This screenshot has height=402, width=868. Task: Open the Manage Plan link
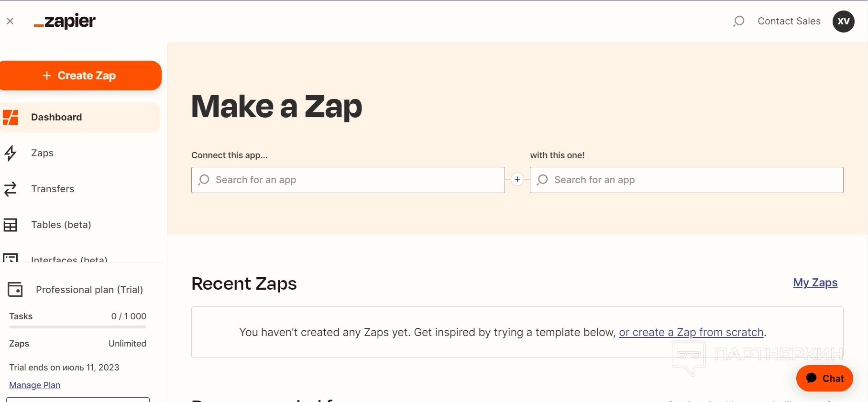point(34,385)
